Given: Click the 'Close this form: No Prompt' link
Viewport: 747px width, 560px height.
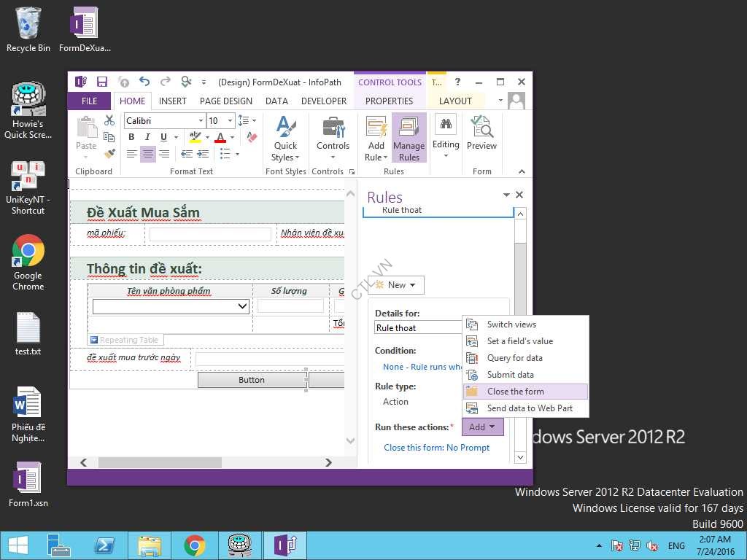Looking at the screenshot, I should pyautogui.click(x=436, y=448).
